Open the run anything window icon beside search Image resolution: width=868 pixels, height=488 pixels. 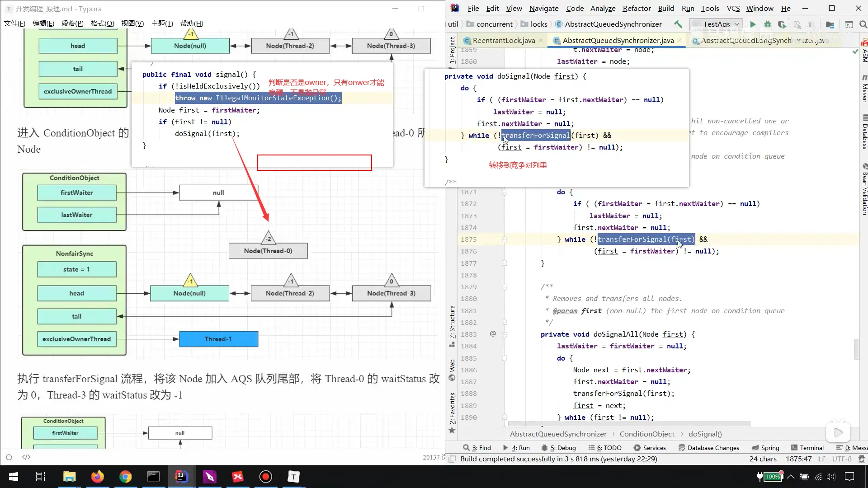849,24
